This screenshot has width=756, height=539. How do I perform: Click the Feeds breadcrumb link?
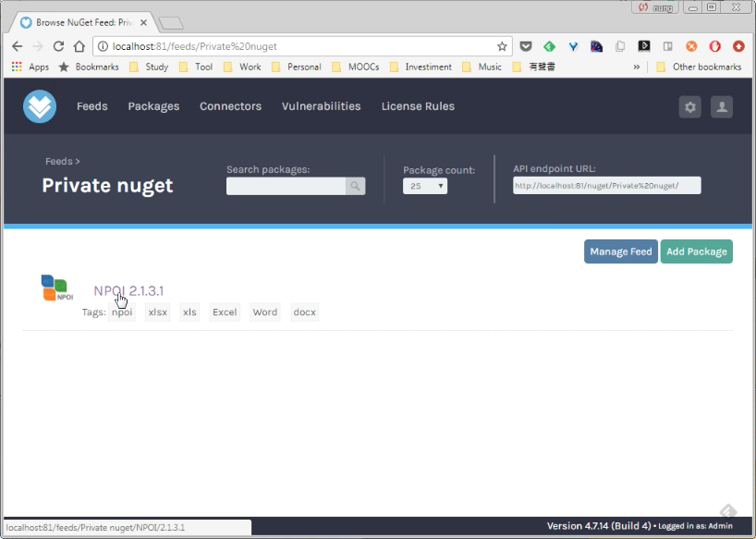pos(59,161)
